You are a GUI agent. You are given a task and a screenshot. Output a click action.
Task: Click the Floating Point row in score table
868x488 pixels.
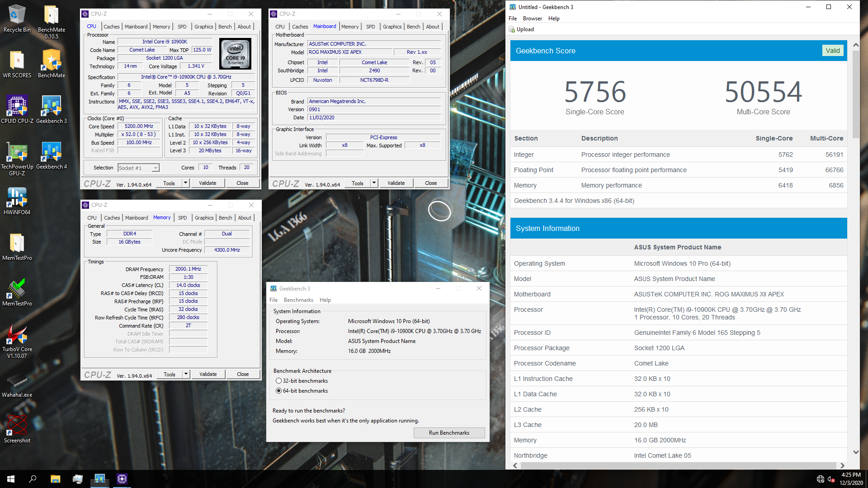coord(679,170)
